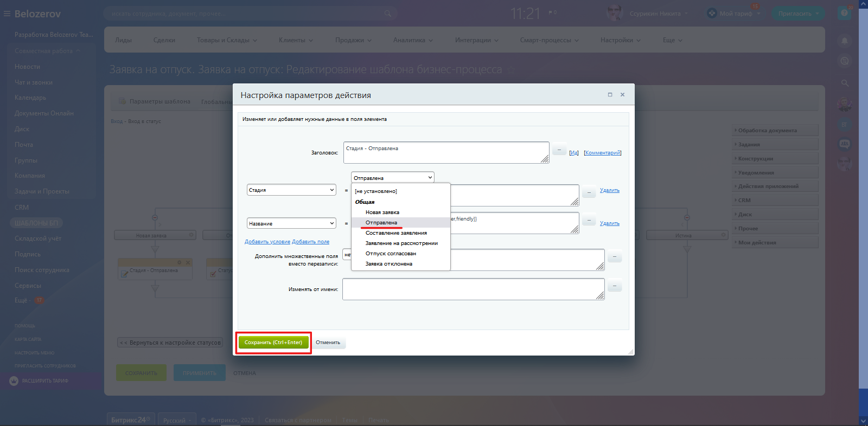Close the Настройка параметров действия dialog
This screenshot has width=868, height=426.
(622, 95)
